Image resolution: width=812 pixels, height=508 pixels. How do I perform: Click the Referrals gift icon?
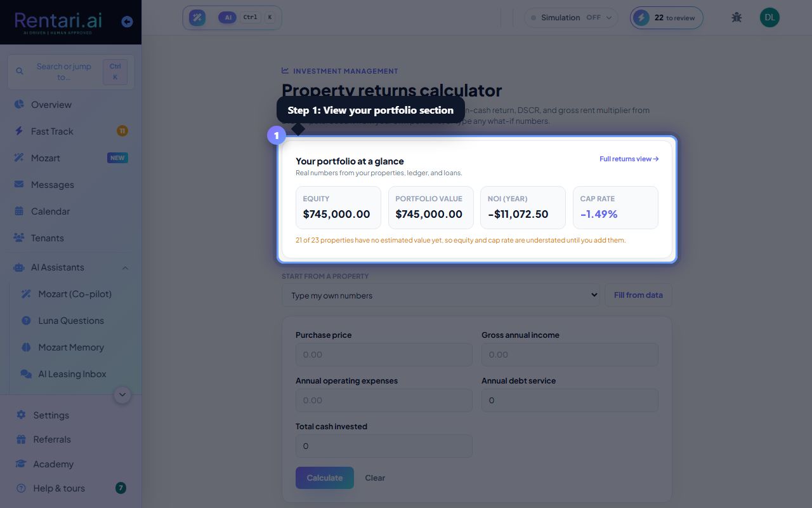coord(21,439)
